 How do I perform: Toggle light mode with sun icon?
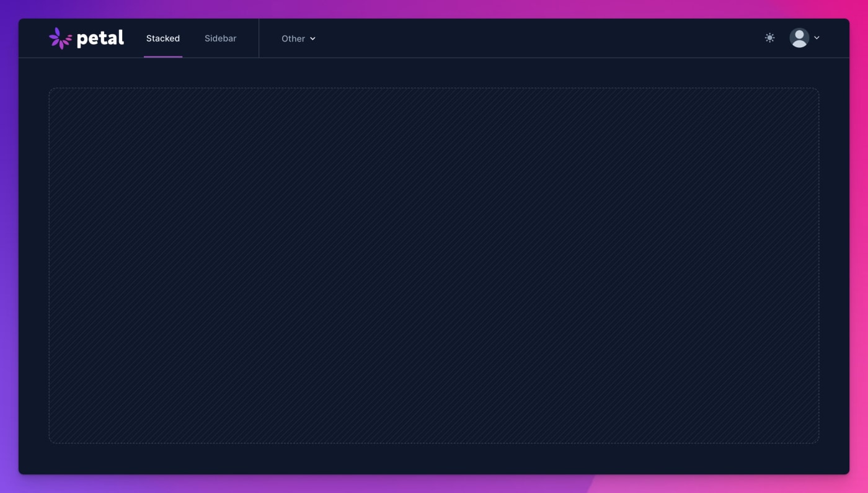770,38
